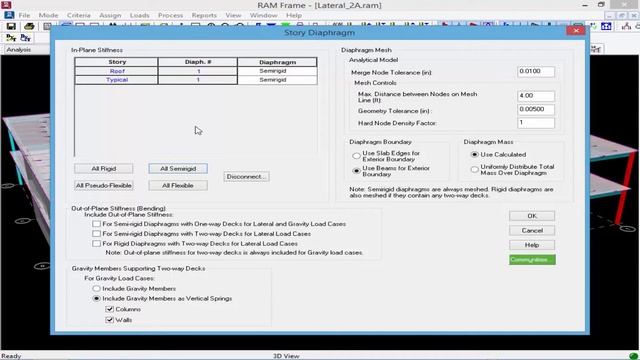640x360 pixels.
Task: Click the 3D View status bar label
Action: pyautogui.click(x=286, y=356)
